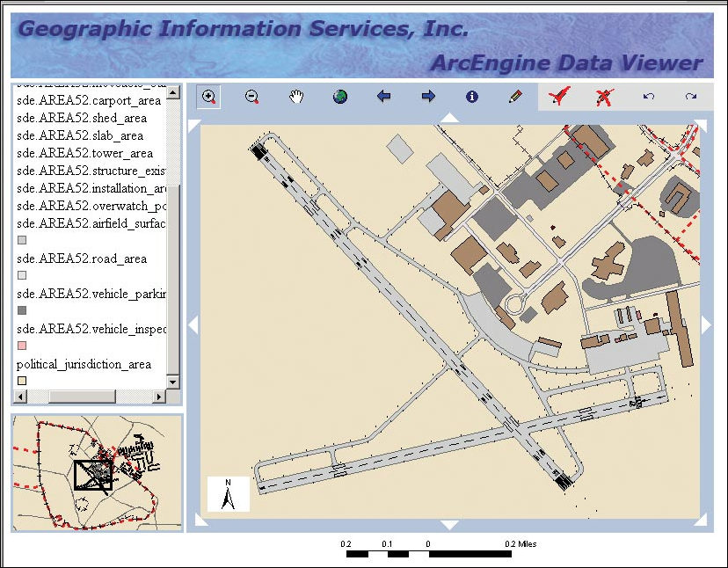
Task: Select the sde.AREA52.airfield_surfac layer
Action: point(91,224)
